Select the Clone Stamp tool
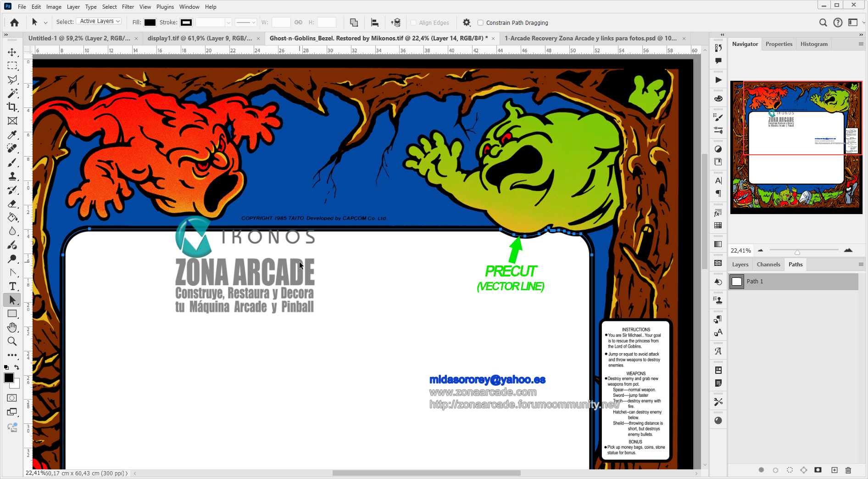The image size is (868, 479). click(12, 176)
